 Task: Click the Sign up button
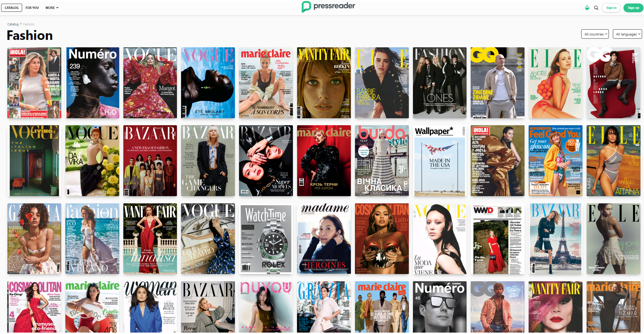tap(633, 8)
